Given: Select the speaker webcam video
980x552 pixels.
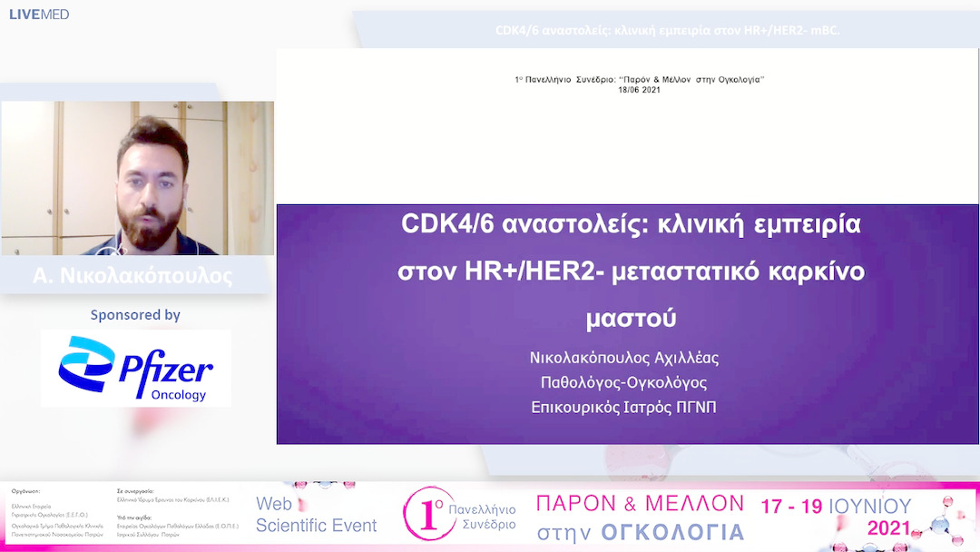Looking at the screenshot, I should [x=138, y=178].
